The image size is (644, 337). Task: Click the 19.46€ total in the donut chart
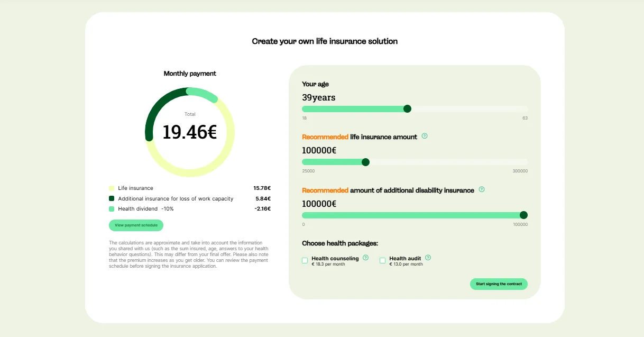(189, 132)
